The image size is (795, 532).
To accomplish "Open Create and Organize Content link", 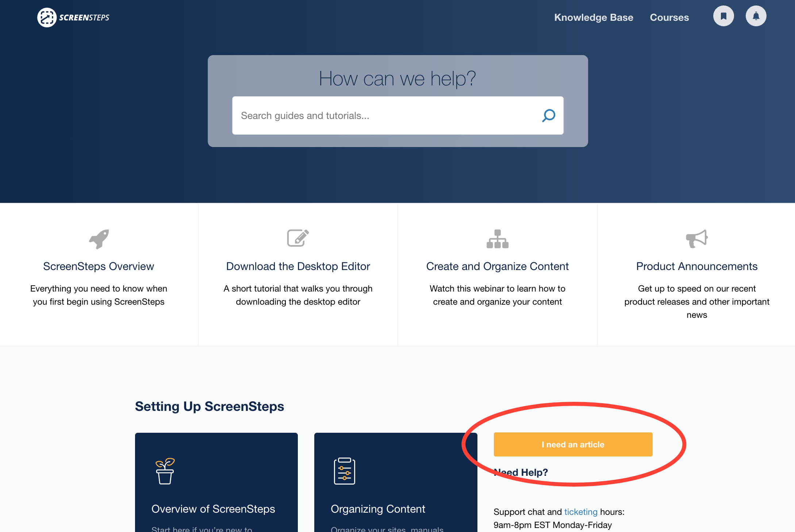I will point(497,266).
